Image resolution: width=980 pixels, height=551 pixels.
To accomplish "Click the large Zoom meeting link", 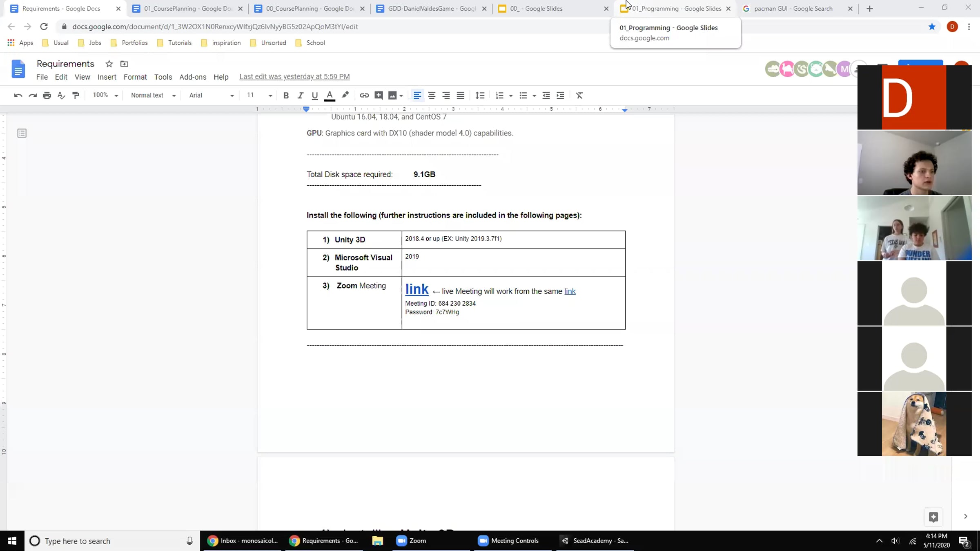I will pos(416,289).
